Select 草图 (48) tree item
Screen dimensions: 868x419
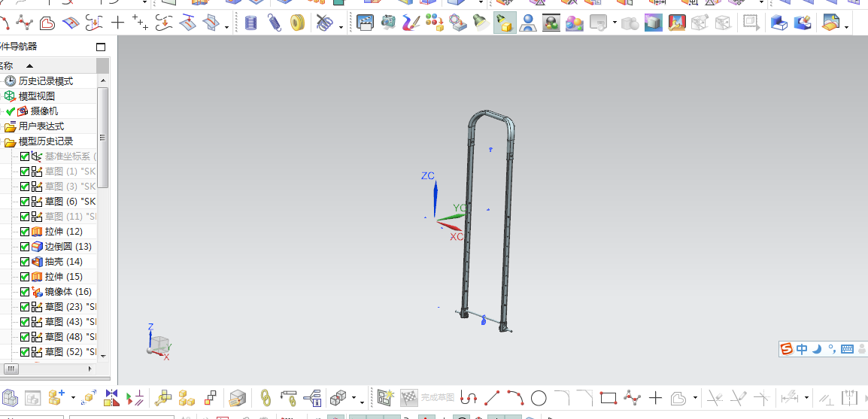coord(71,336)
